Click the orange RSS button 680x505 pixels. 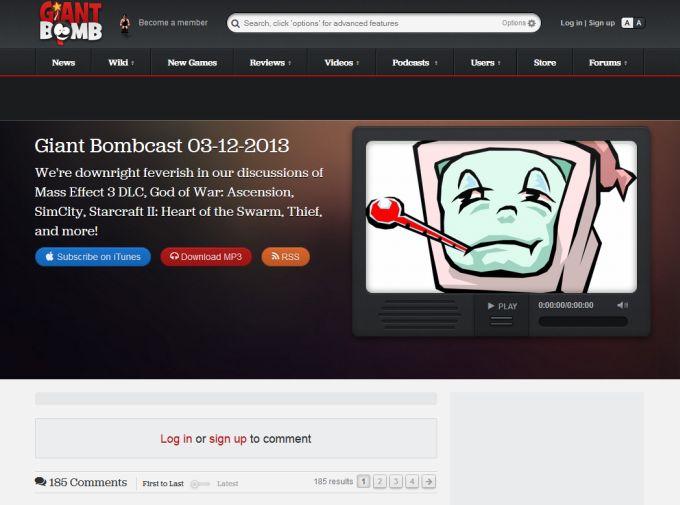coord(285,257)
